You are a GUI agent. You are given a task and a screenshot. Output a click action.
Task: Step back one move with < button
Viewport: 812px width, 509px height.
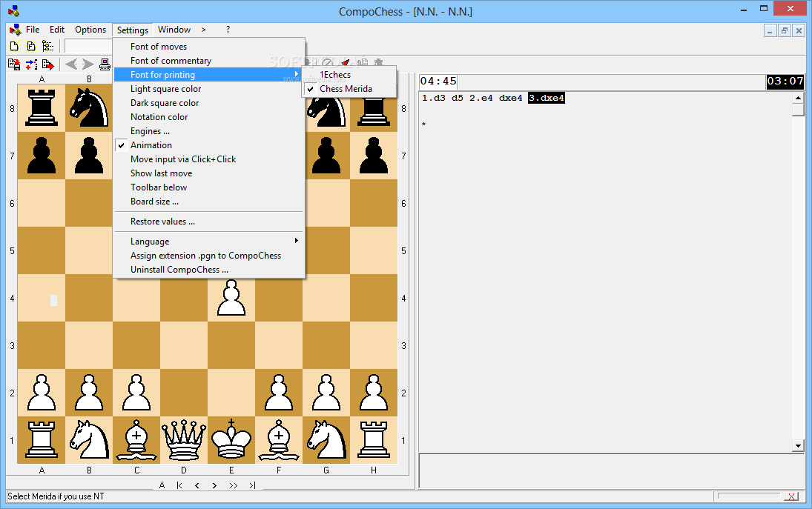(x=197, y=485)
